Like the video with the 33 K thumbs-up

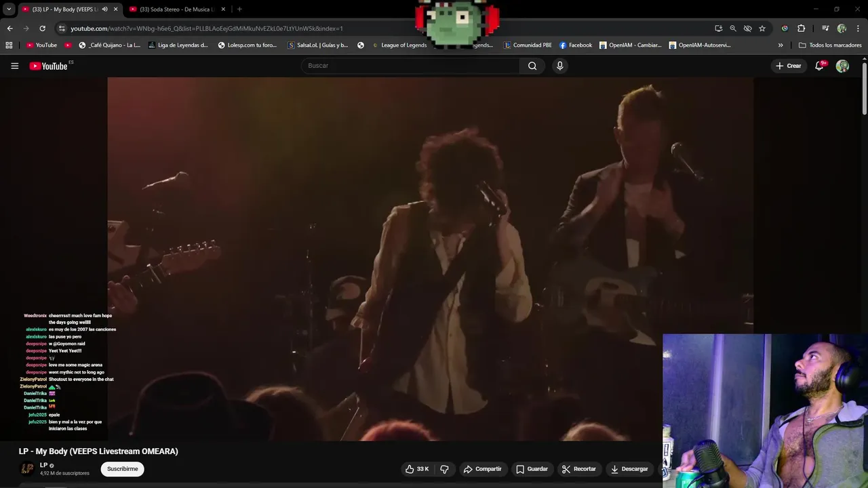click(x=417, y=469)
